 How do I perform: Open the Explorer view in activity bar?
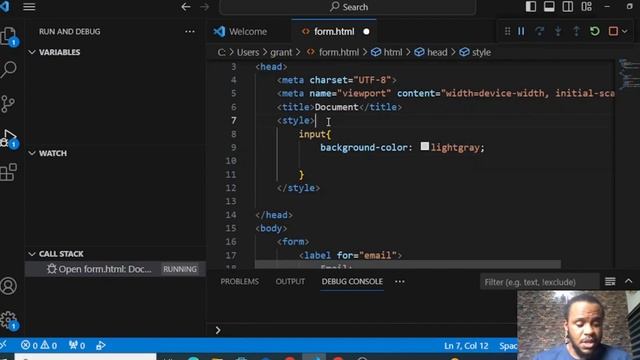(x=9, y=36)
